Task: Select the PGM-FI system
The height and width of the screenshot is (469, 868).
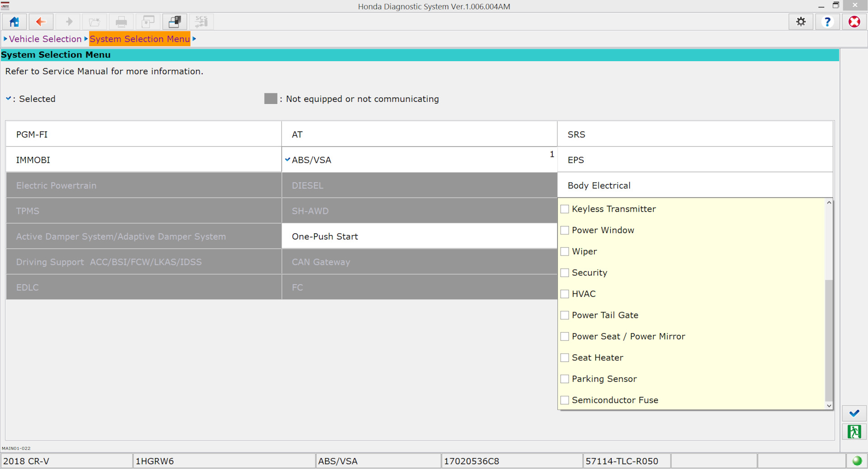Action: click(144, 134)
